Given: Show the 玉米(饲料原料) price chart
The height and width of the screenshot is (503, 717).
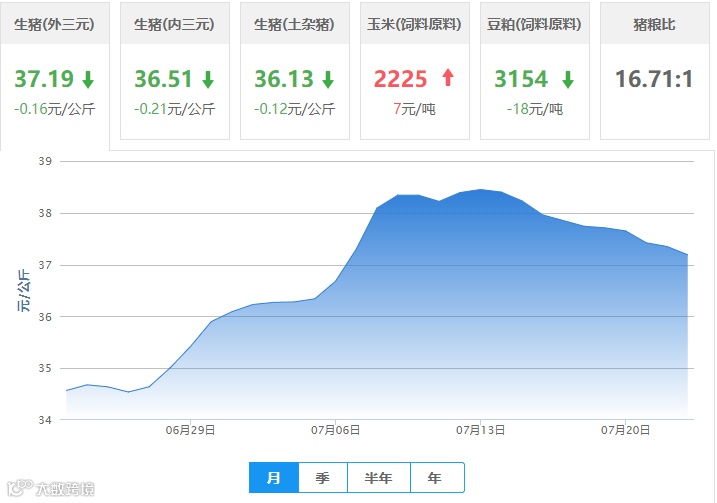Looking at the screenshot, I should 415,71.
